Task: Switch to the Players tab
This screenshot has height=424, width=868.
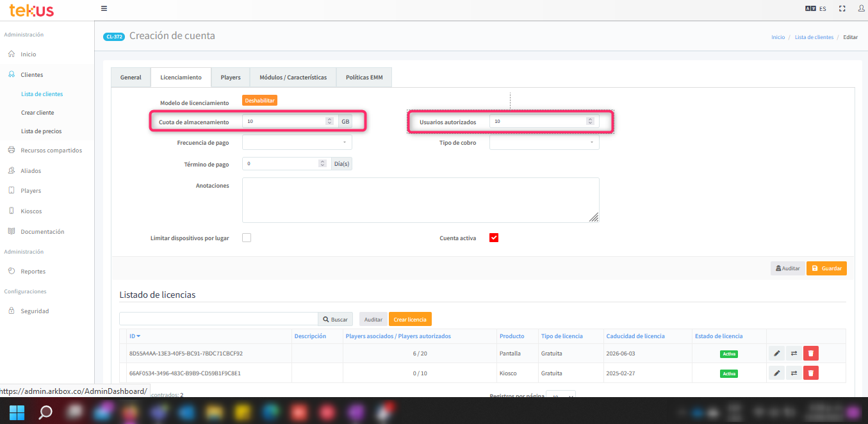Action: [x=231, y=77]
